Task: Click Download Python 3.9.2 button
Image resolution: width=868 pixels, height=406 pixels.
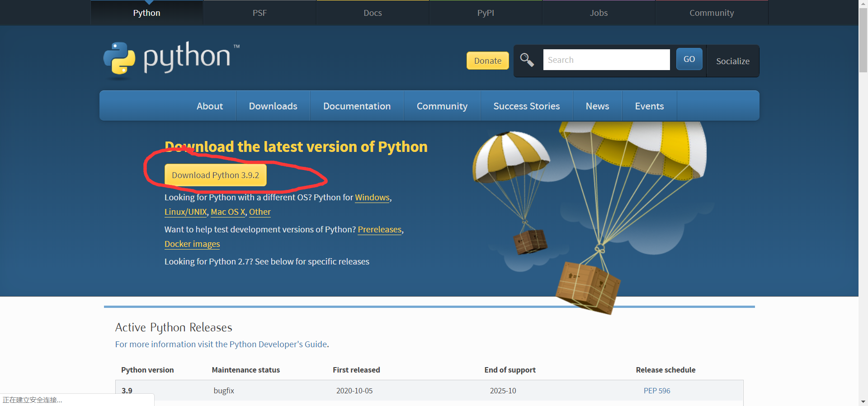Action: tap(215, 175)
